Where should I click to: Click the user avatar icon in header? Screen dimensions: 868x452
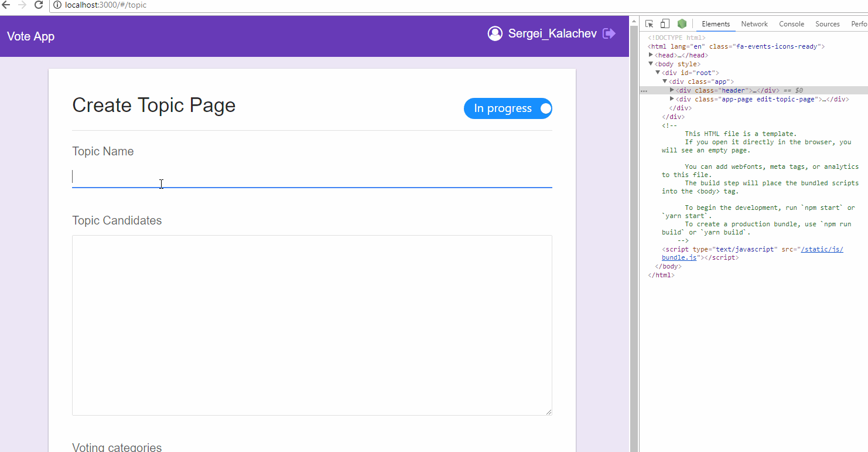495,34
